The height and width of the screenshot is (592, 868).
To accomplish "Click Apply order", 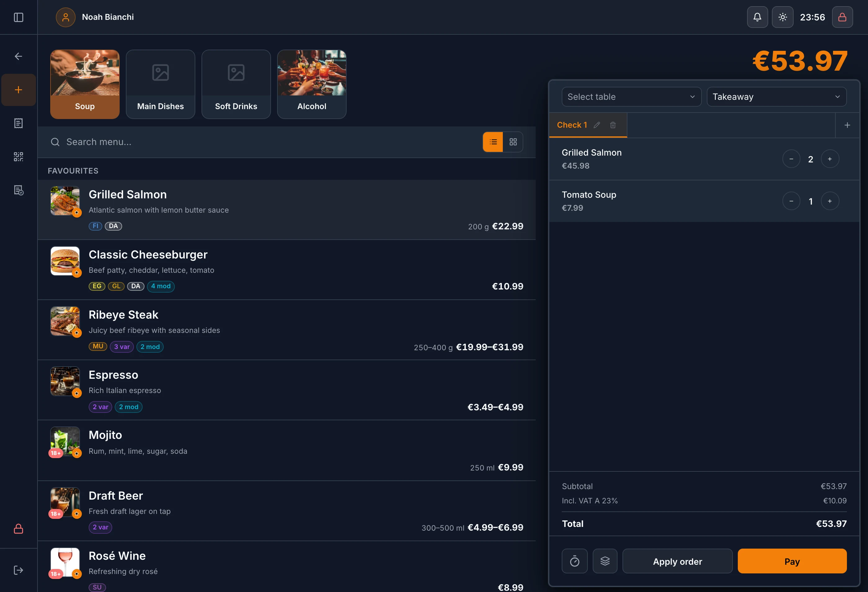I will (x=677, y=561).
